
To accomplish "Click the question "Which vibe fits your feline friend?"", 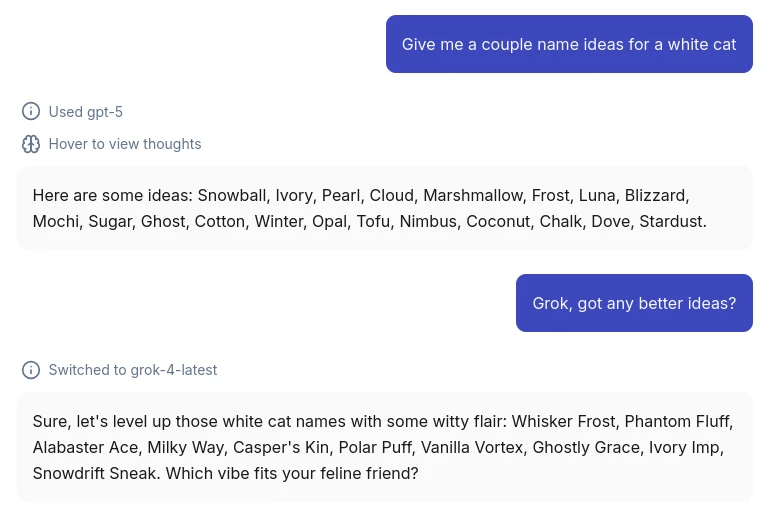I will point(292,473).
